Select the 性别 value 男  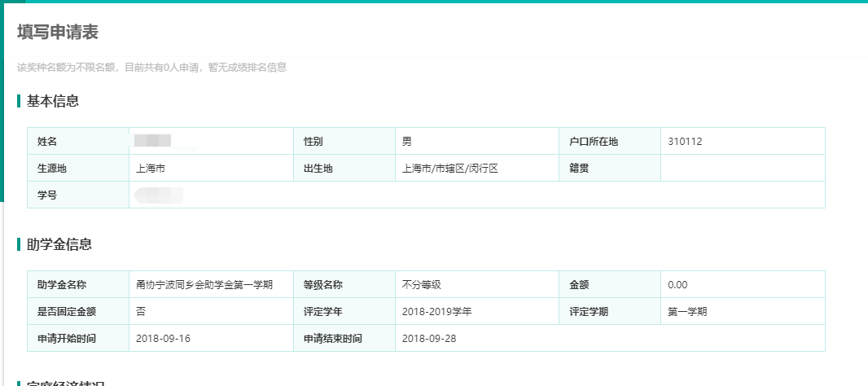click(x=407, y=142)
